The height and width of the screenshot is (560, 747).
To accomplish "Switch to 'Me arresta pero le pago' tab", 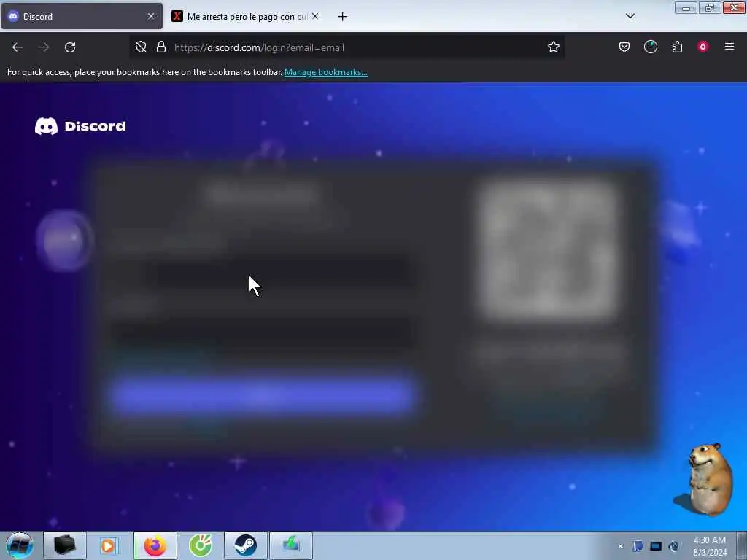I will point(247,17).
